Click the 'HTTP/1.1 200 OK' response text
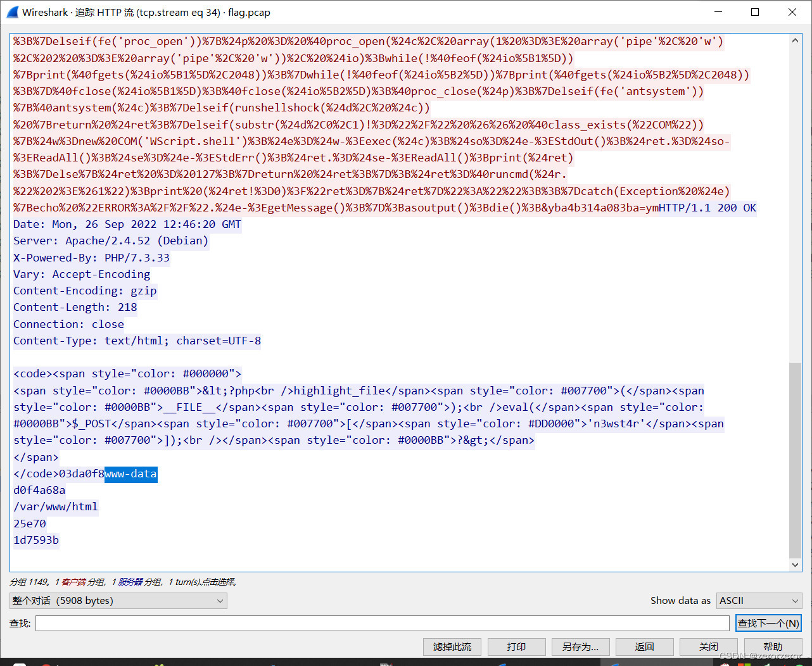 click(x=707, y=208)
